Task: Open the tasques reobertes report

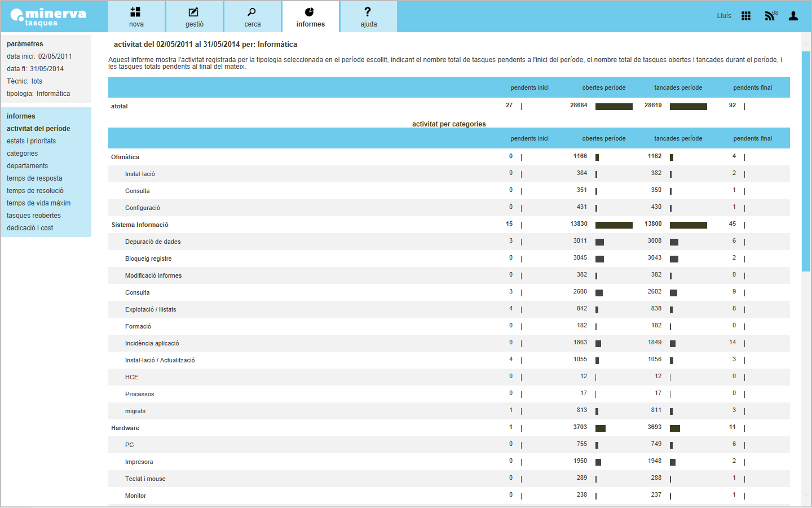Action: tap(34, 216)
